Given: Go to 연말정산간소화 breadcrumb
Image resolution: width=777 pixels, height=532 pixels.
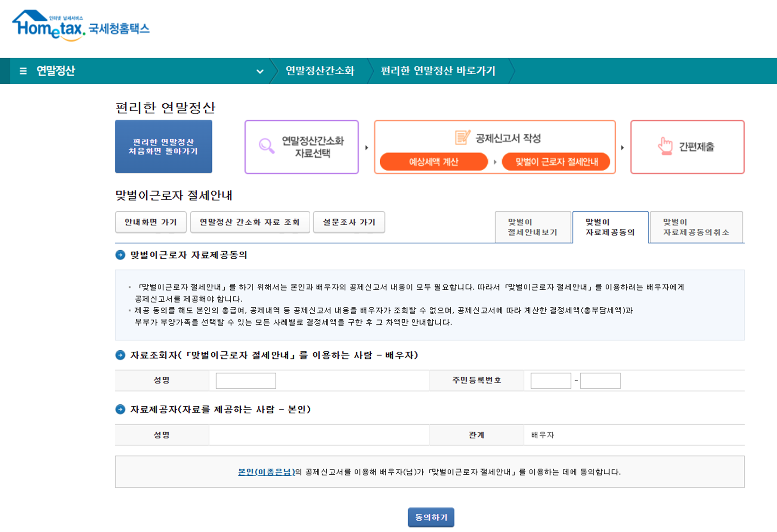Looking at the screenshot, I should pyautogui.click(x=320, y=71).
